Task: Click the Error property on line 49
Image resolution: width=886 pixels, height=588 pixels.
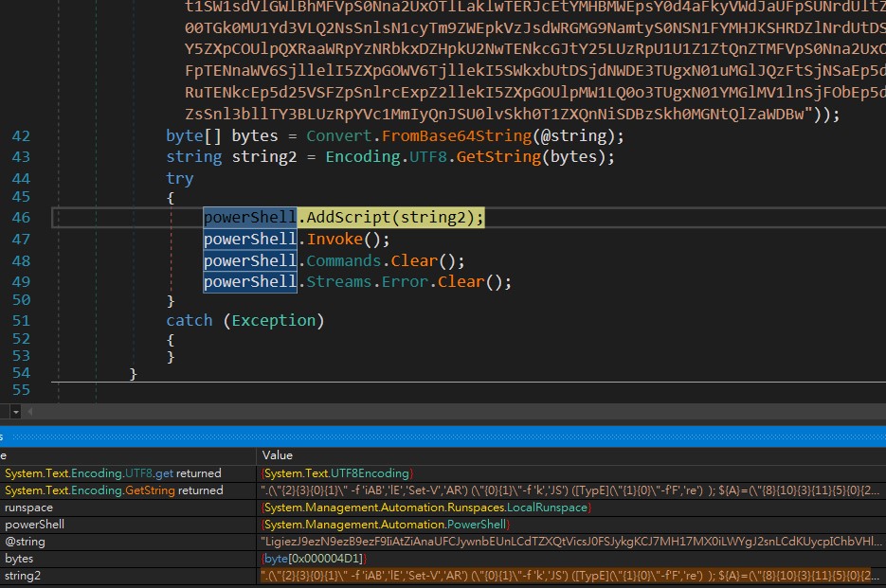Action: click(406, 282)
